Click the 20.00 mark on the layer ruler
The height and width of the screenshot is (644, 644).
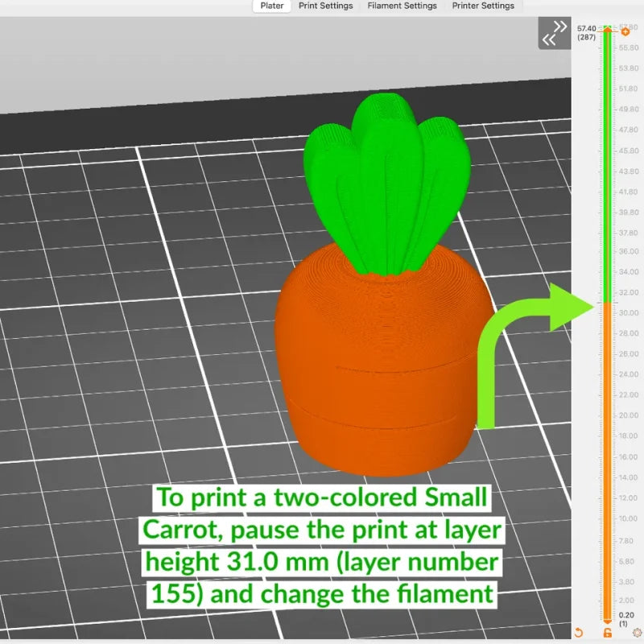(x=629, y=415)
